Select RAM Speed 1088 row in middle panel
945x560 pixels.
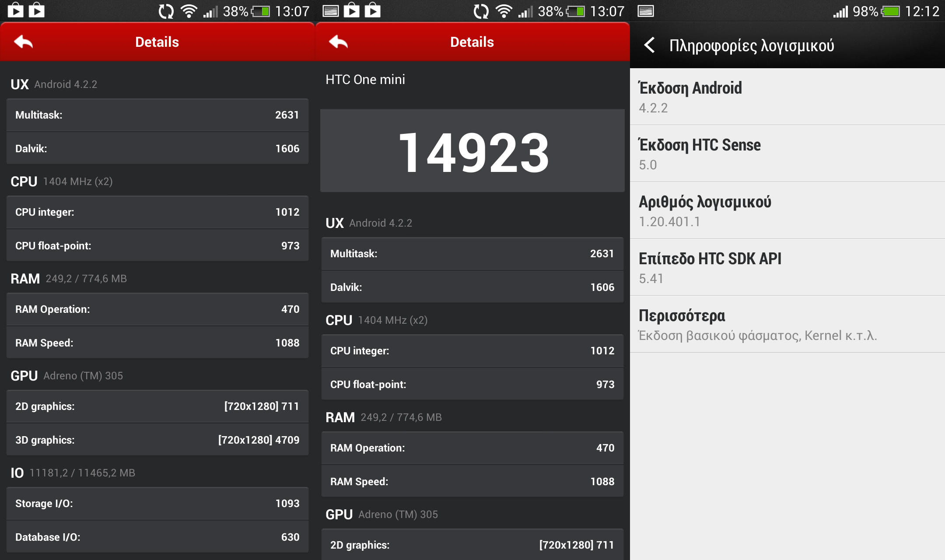coord(472,482)
